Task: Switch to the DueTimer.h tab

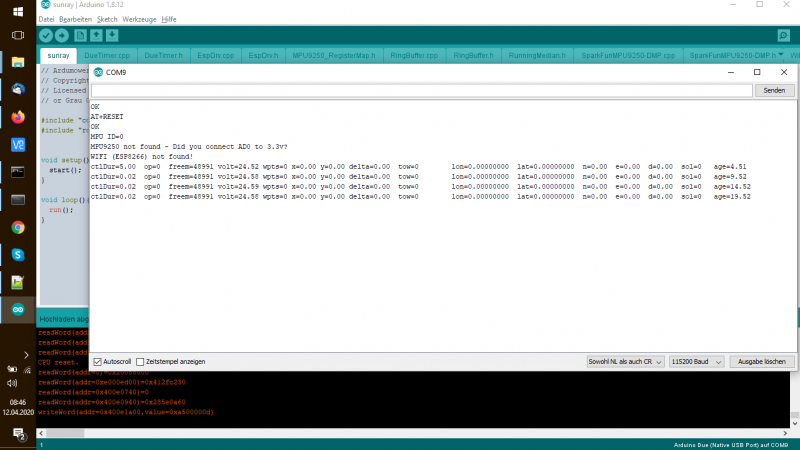Action: 163,55
